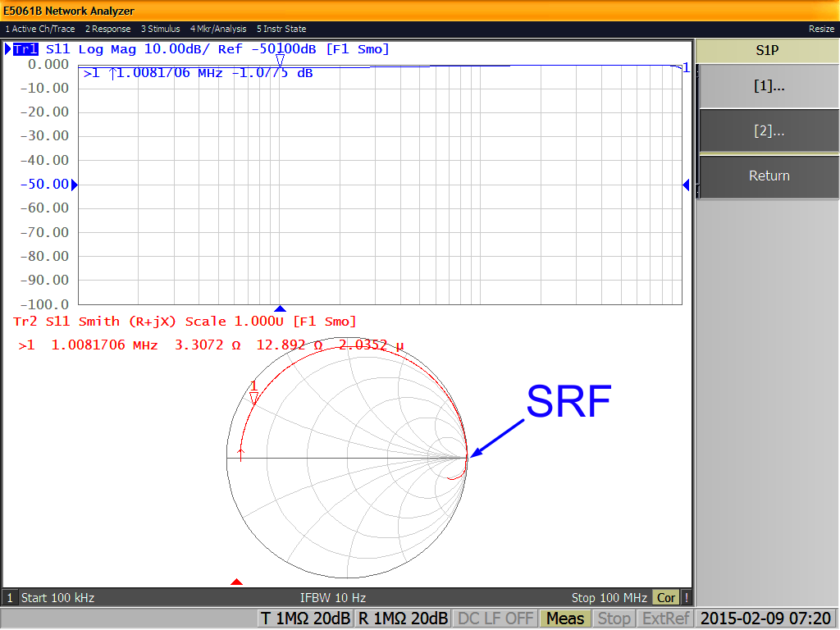Click Resize at the top right
840x630 pixels.
tap(821, 29)
